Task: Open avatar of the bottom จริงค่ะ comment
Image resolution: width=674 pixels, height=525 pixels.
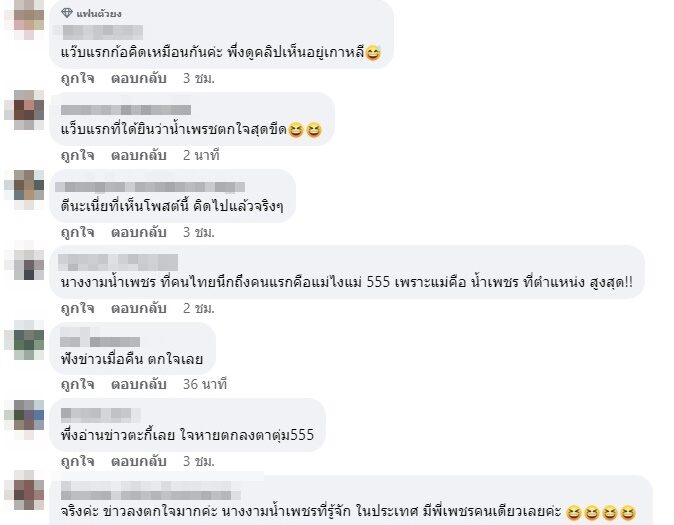Action: [x=25, y=490]
